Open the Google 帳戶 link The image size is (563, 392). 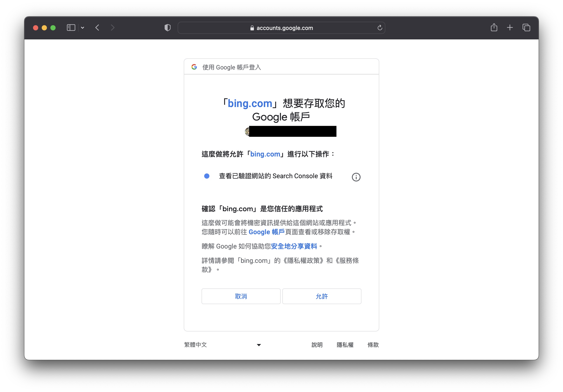267,232
